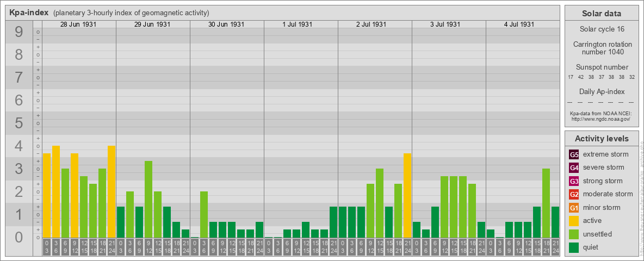Screen dimensions: 644x261
Task: Click the G4 severe storm legend badge
Action: [574, 168]
